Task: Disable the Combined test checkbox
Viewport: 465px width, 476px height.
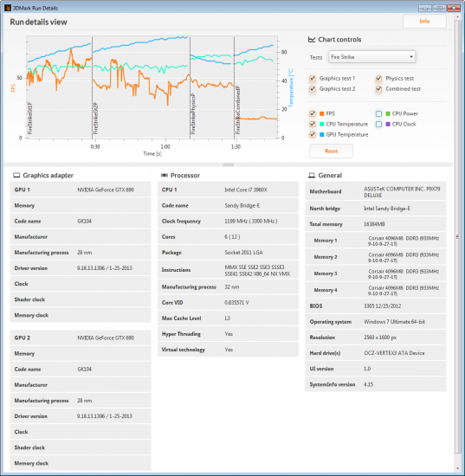Action: pyautogui.click(x=378, y=88)
